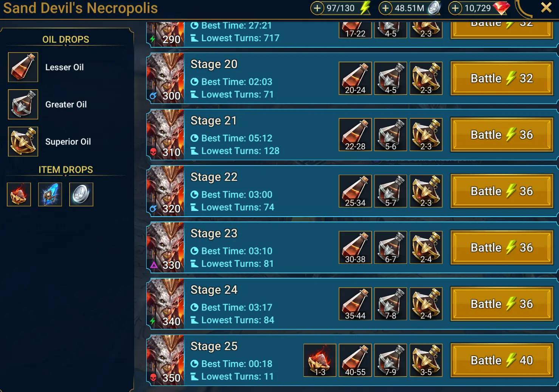Add energy with the plus next to 97/130
Screen dimensions: 559x392
point(317,8)
